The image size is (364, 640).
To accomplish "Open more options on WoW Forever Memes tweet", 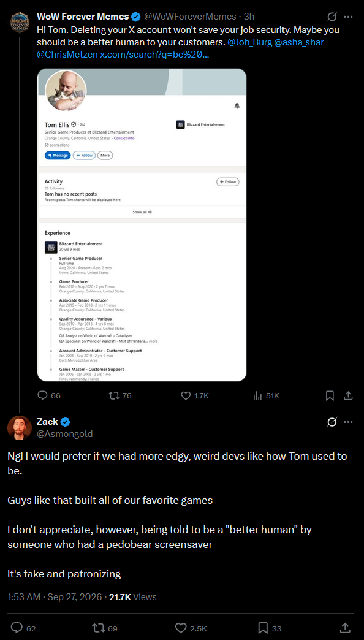I will pyautogui.click(x=348, y=17).
